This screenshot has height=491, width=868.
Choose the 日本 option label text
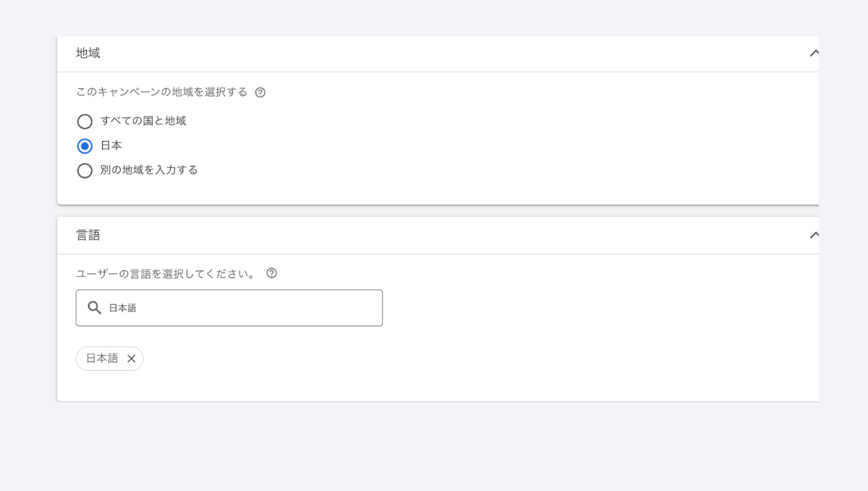pos(111,145)
